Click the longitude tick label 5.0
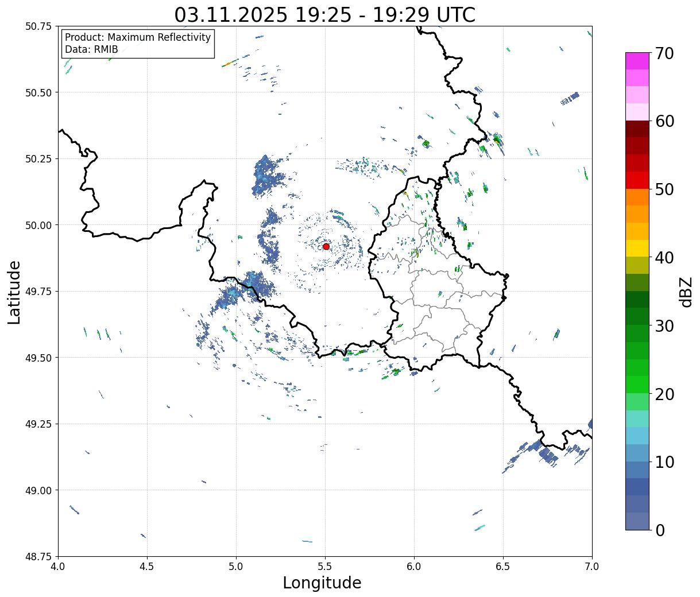700x597 pixels. [237, 567]
